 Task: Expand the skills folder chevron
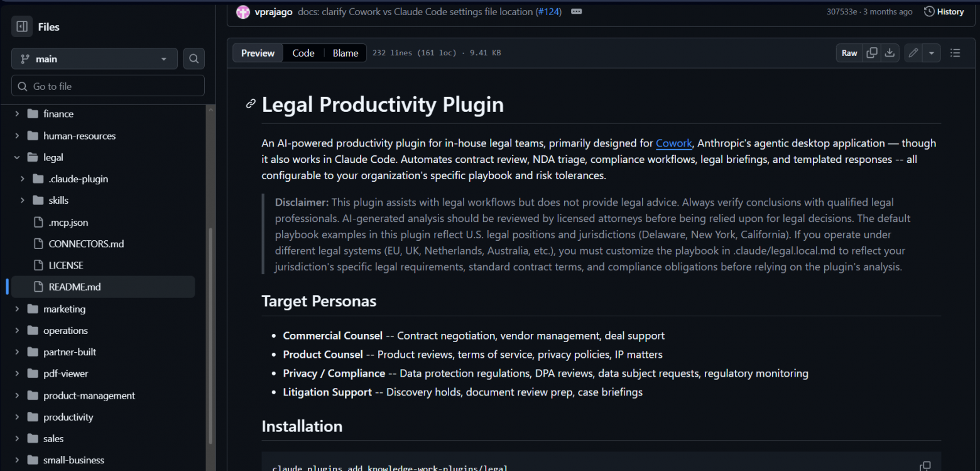[23, 200]
